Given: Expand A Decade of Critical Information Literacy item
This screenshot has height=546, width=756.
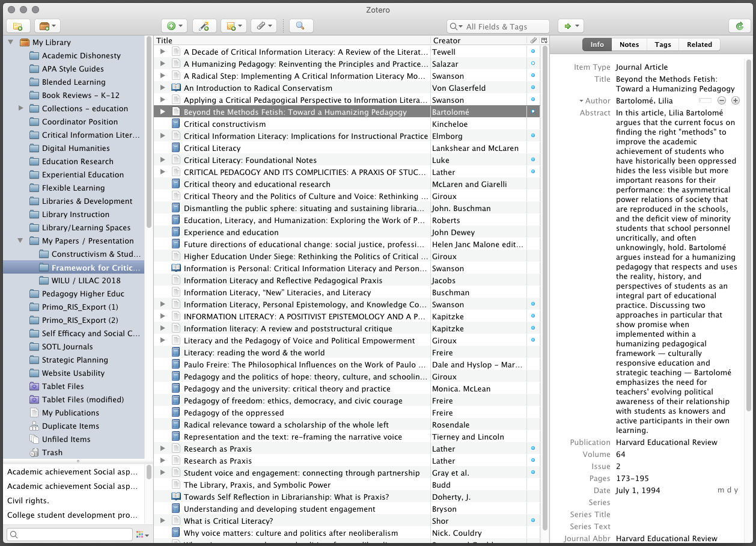Looking at the screenshot, I should click(162, 52).
